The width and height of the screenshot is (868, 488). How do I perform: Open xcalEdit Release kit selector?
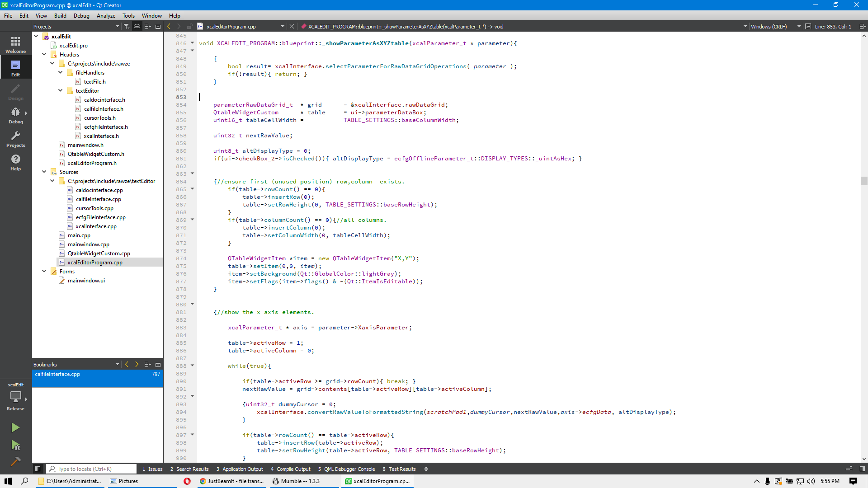(15, 397)
